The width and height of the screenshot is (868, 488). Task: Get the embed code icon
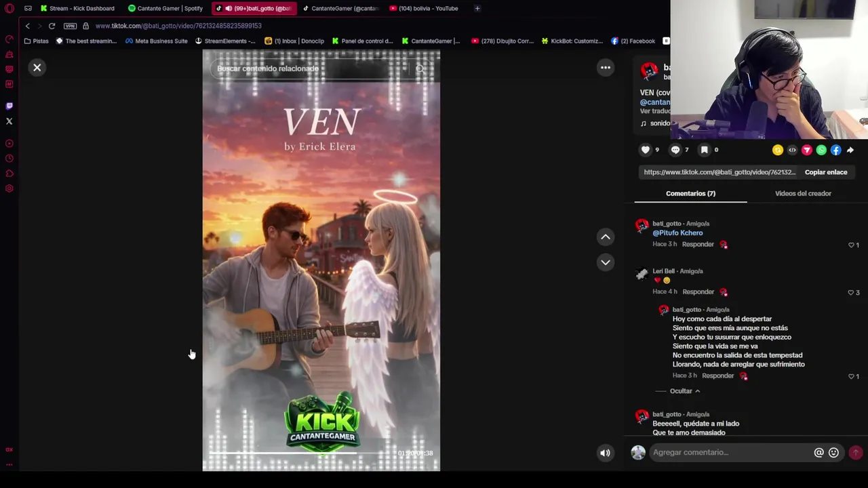coord(792,150)
